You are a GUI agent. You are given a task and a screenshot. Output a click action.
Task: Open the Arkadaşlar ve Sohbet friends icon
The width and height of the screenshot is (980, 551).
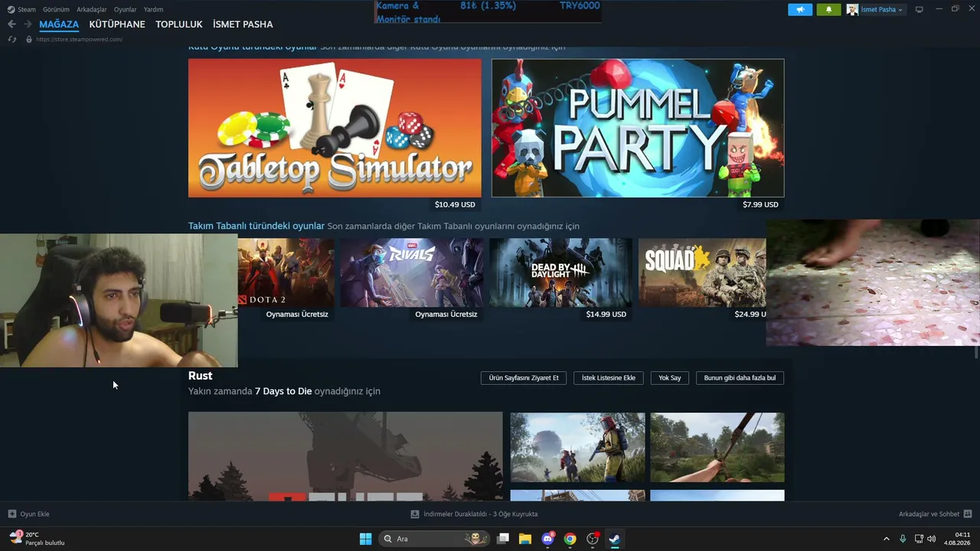(968, 514)
